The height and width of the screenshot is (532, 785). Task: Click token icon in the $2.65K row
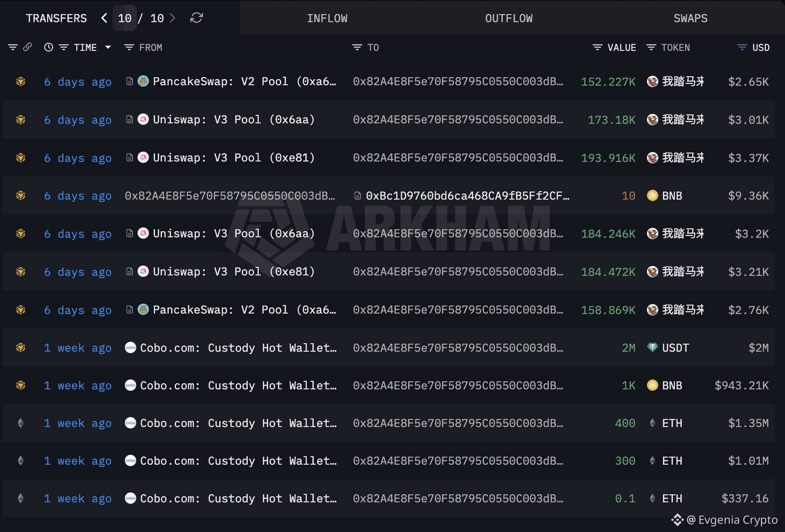[652, 81]
